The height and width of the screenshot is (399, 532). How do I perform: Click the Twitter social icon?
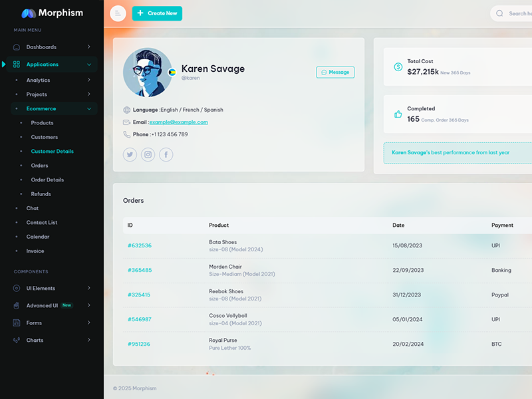click(x=130, y=155)
